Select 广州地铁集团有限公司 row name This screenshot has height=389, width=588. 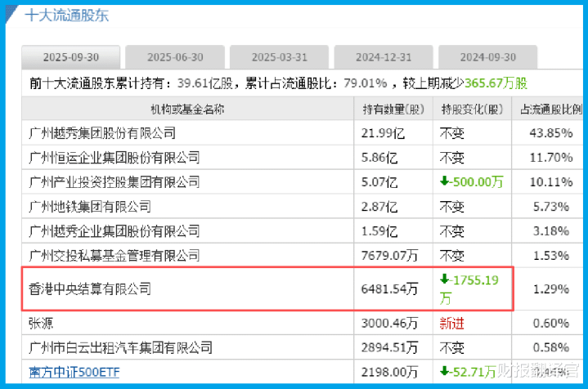point(90,207)
